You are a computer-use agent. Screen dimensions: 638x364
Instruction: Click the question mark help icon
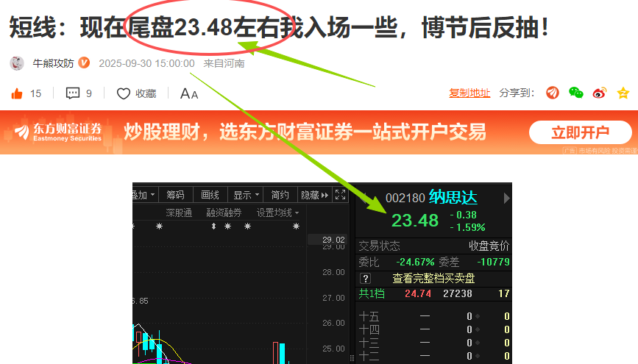click(x=366, y=279)
